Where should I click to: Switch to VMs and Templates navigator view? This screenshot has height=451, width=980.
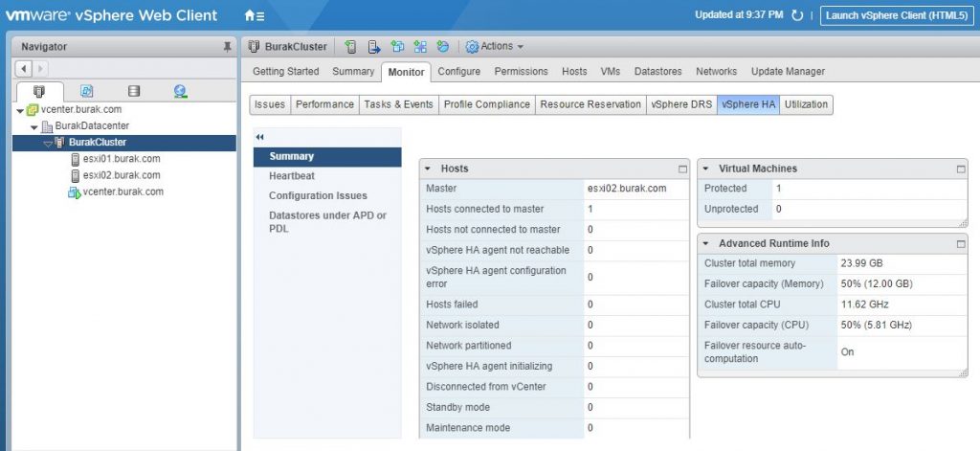(x=87, y=91)
